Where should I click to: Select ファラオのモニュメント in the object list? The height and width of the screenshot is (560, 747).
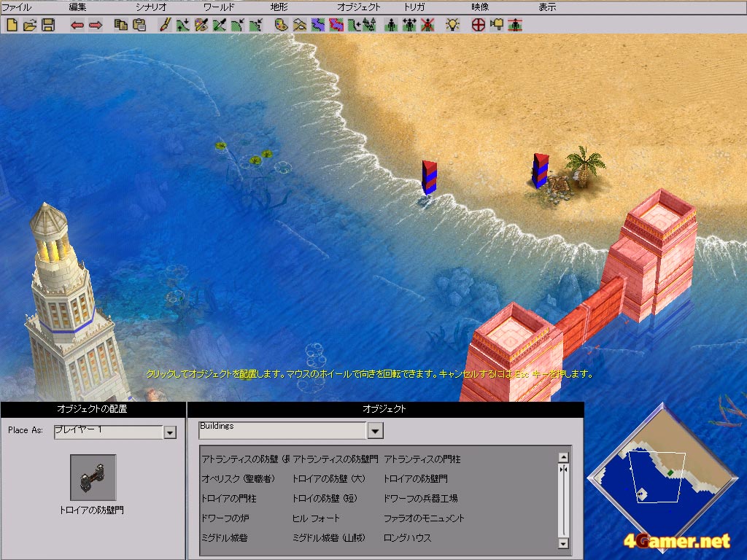coord(424,518)
